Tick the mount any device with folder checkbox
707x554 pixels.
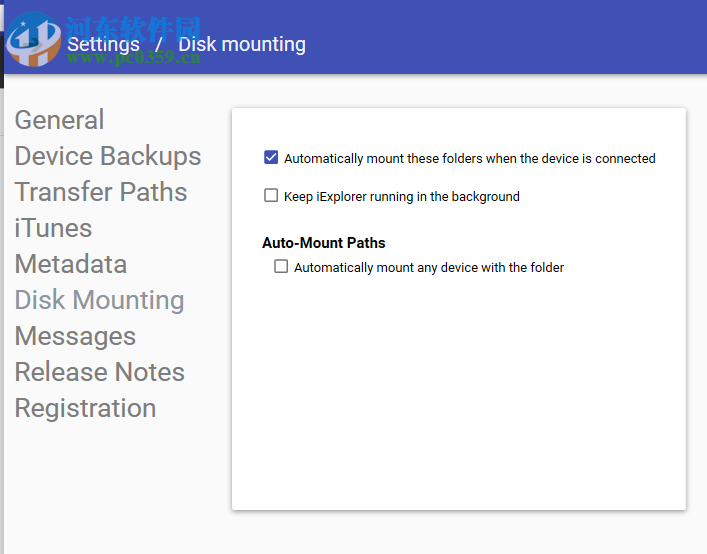pyautogui.click(x=281, y=267)
